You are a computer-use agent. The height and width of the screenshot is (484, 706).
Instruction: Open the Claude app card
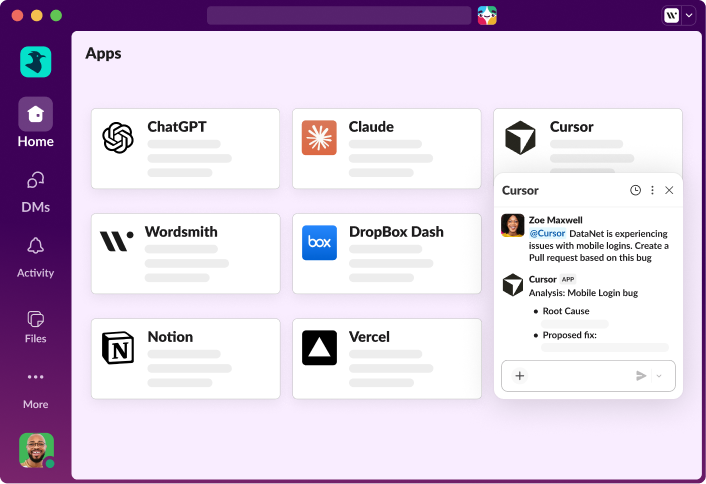[387, 149]
